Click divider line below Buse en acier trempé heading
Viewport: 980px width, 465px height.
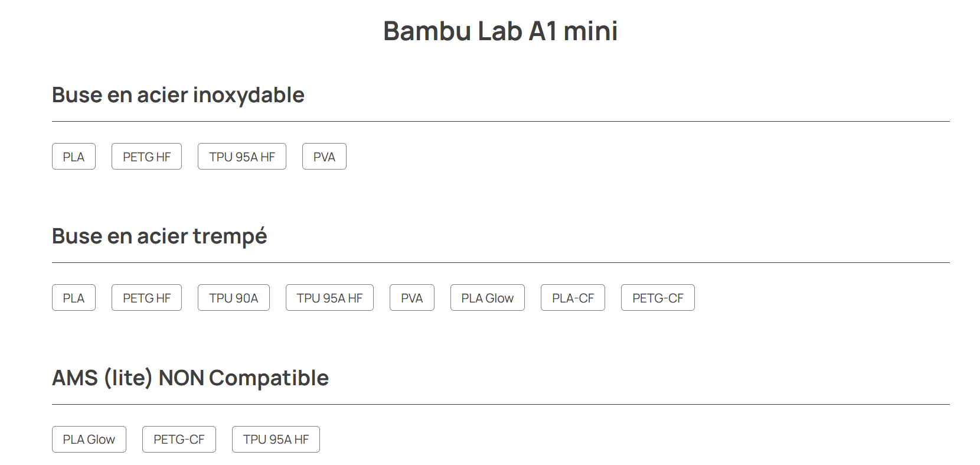[501, 262]
